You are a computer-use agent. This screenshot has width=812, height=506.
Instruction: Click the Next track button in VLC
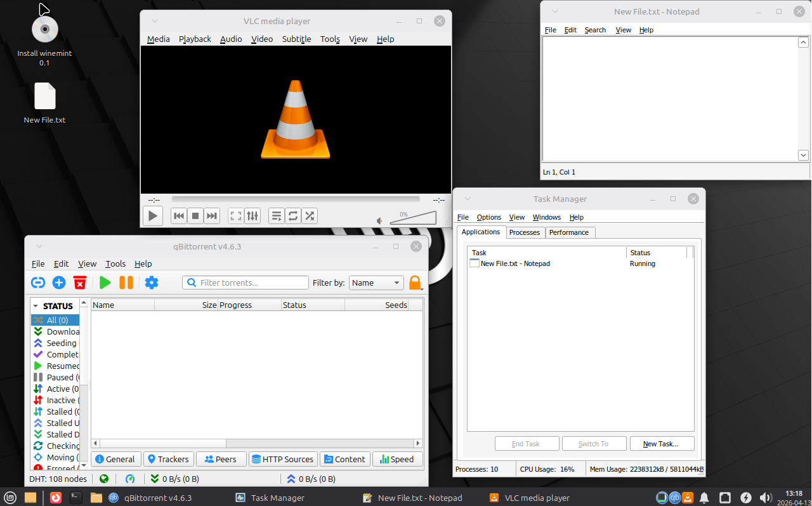click(212, 216)
